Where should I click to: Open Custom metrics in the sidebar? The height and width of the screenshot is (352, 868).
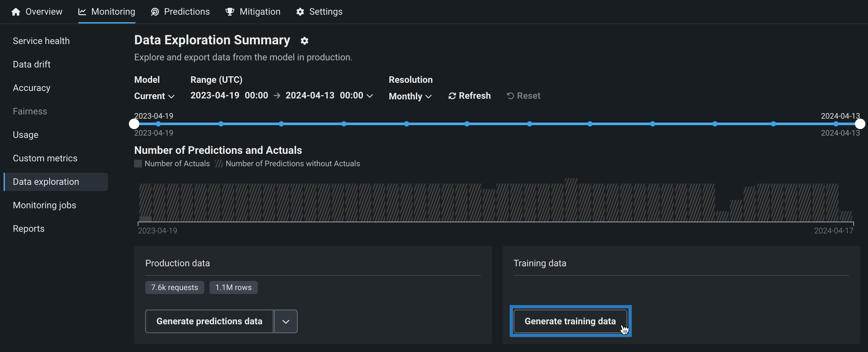(45, 158)
